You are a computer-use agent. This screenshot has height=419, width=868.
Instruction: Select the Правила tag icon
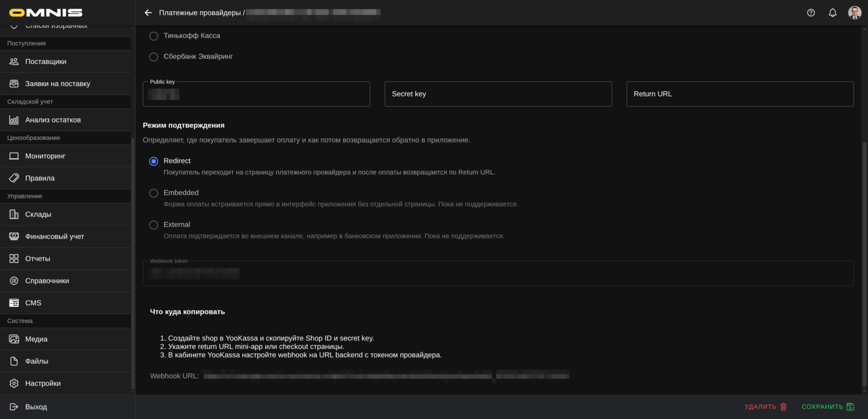(13, 177)
